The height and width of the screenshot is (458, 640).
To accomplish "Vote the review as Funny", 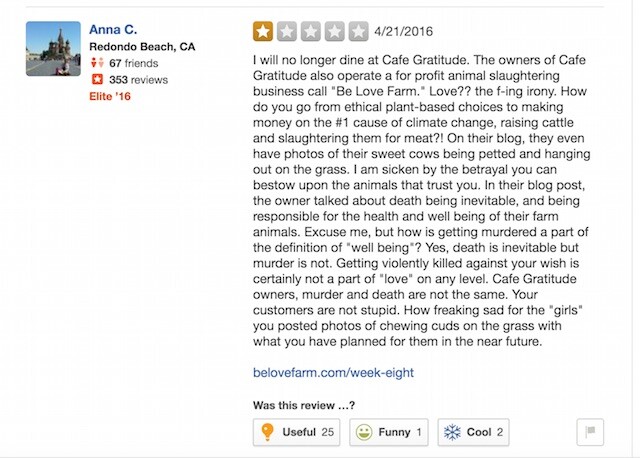I will point(389,432).
